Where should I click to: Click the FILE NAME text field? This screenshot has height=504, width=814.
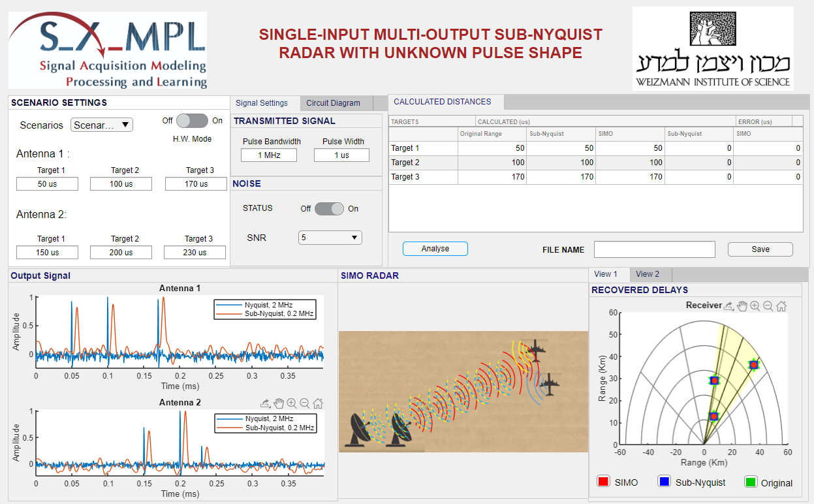click(654, 249)
